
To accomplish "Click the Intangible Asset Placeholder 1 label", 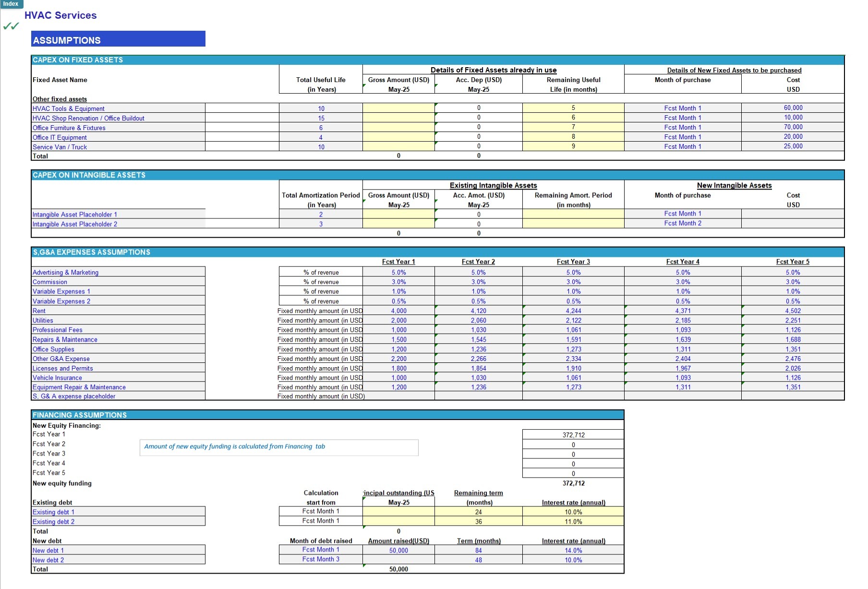I will point(75,215).
